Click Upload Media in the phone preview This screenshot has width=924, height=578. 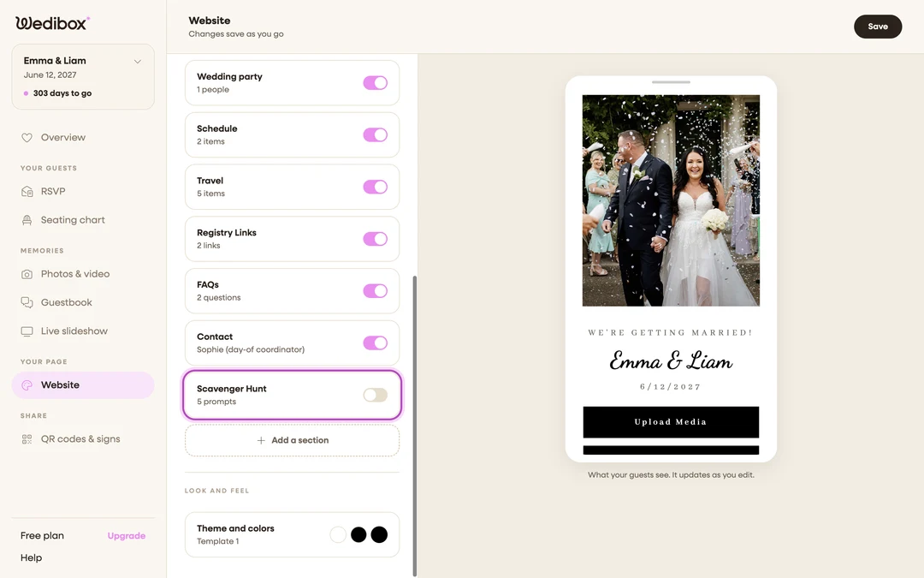pyautogui.click(x=671, y=422)
